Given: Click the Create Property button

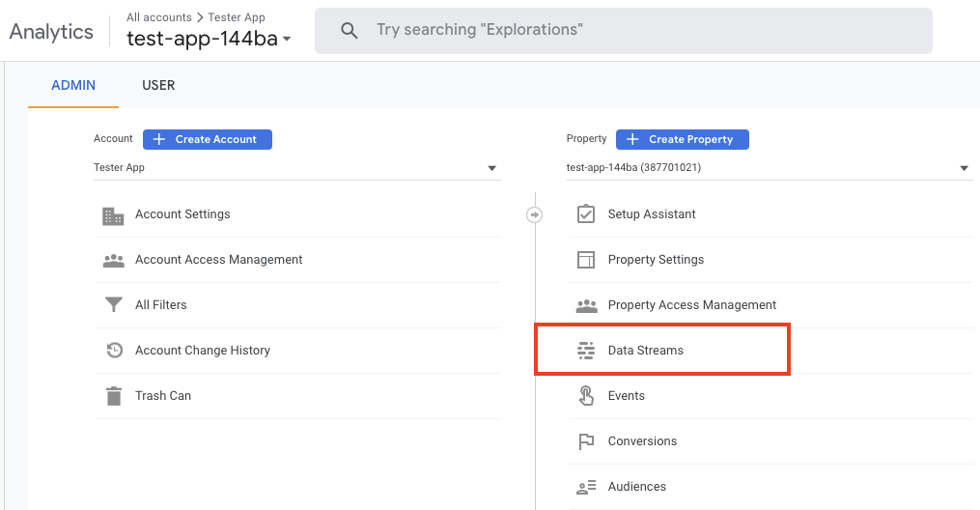Looking at the screenshot, I should 683,139.
